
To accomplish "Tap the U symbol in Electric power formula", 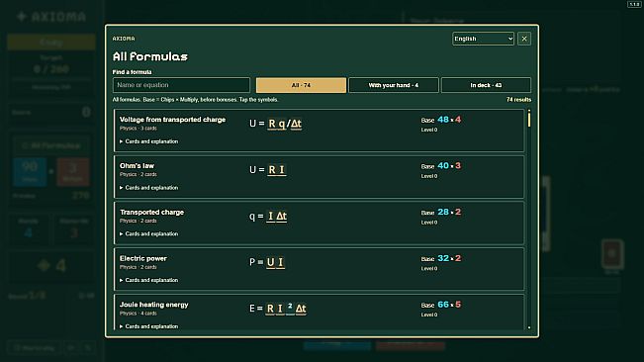I will point(270,262).
